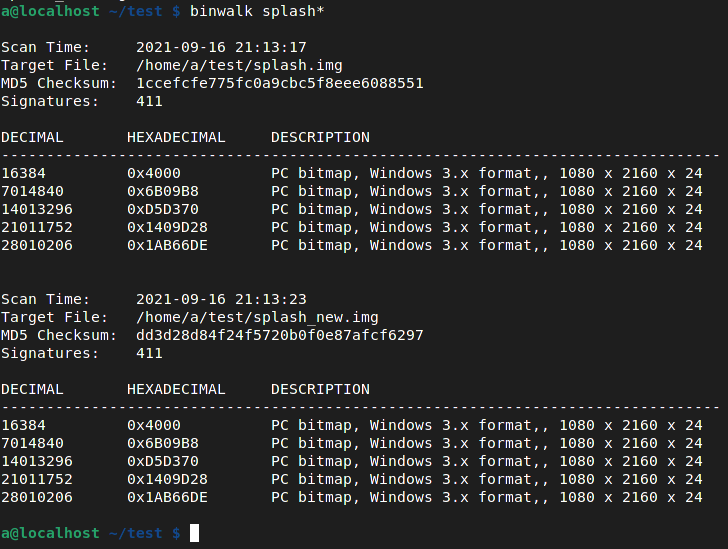Select the MD5 checksum starting with dd3d28d8

point(279,335)
